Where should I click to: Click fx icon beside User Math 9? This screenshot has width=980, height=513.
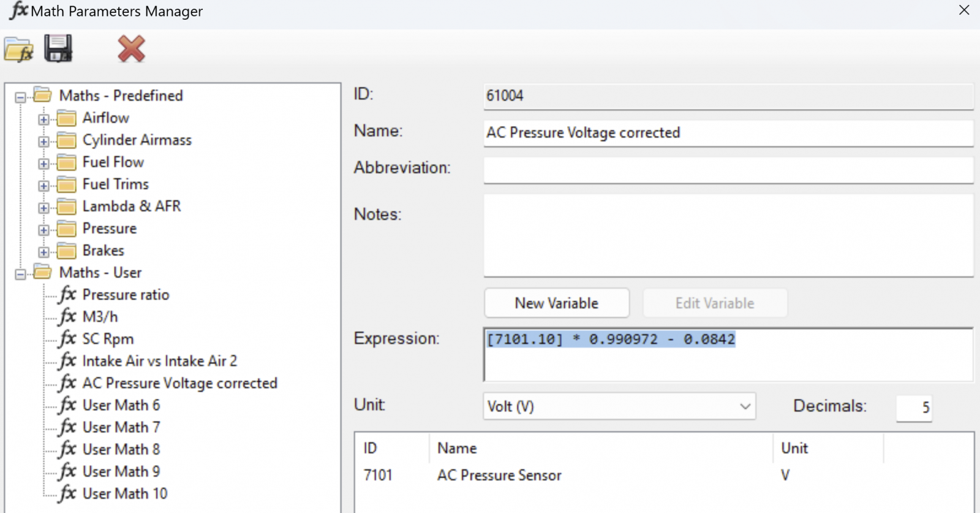point(67,471)
